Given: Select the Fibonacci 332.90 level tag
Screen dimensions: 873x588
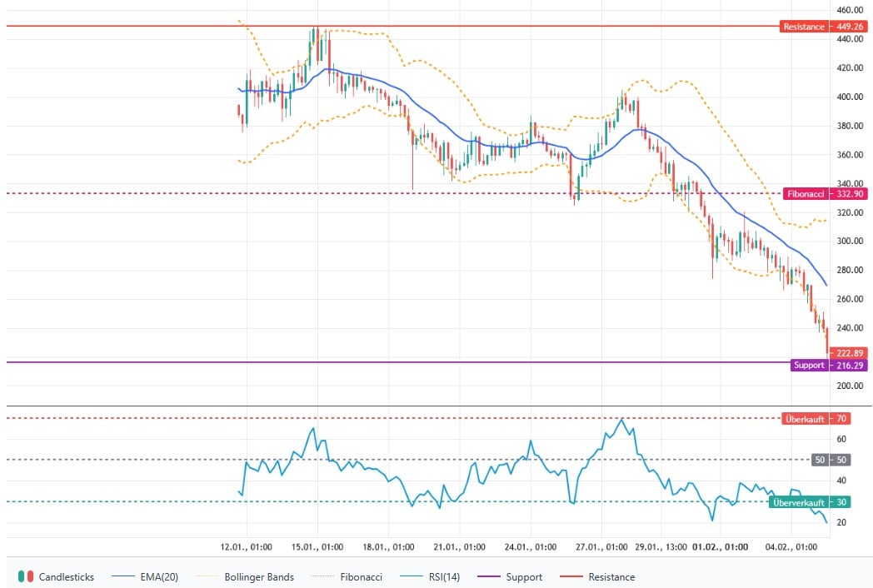Looking at the screenshot, I should (814, 194).
